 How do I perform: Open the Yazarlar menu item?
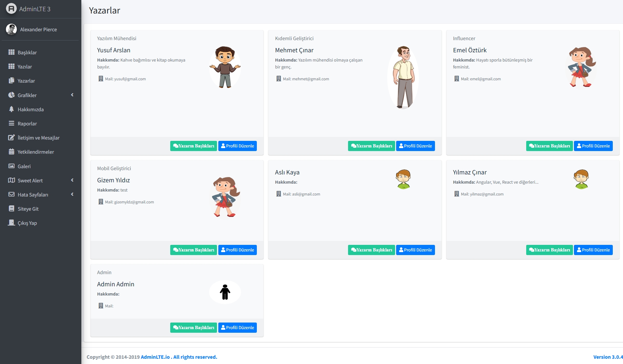click(26, 81)
